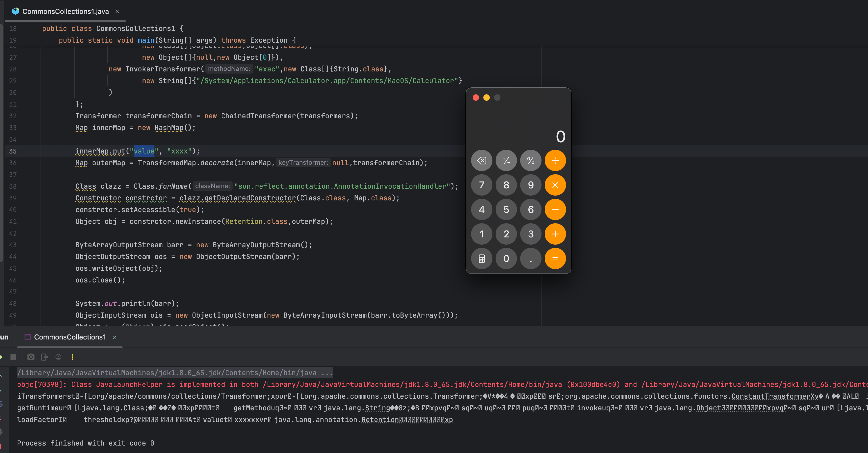This screenshot has height=453, width=868.
Task: Close the CommonsCollections1 run tab
Action: (114, 337)
